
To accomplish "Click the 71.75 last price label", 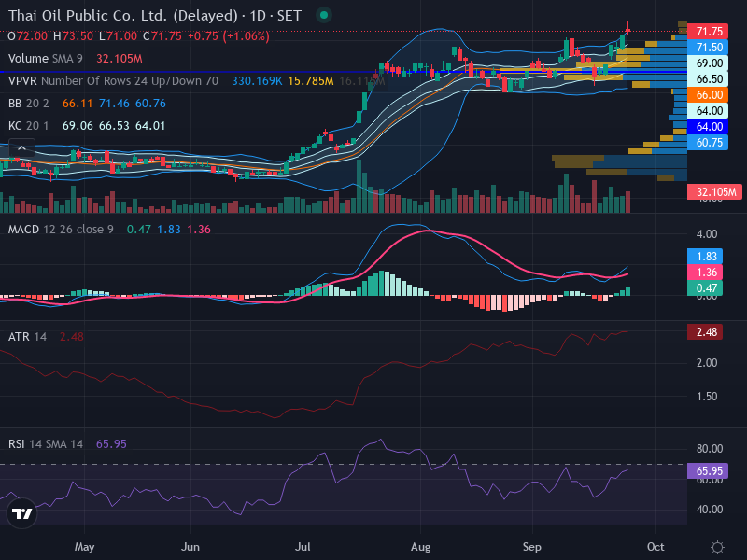I will pos(708,32).
